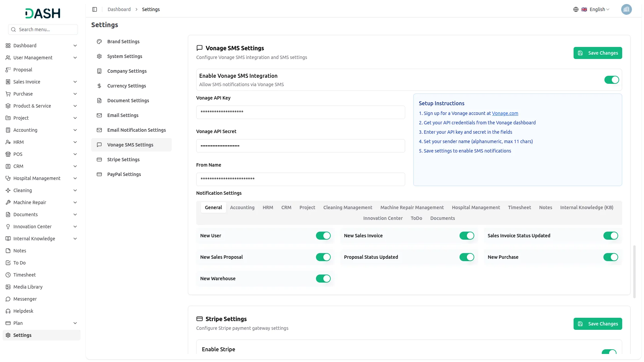
Task: Click the Email Settings envelope icon
Action: (99, 115)
